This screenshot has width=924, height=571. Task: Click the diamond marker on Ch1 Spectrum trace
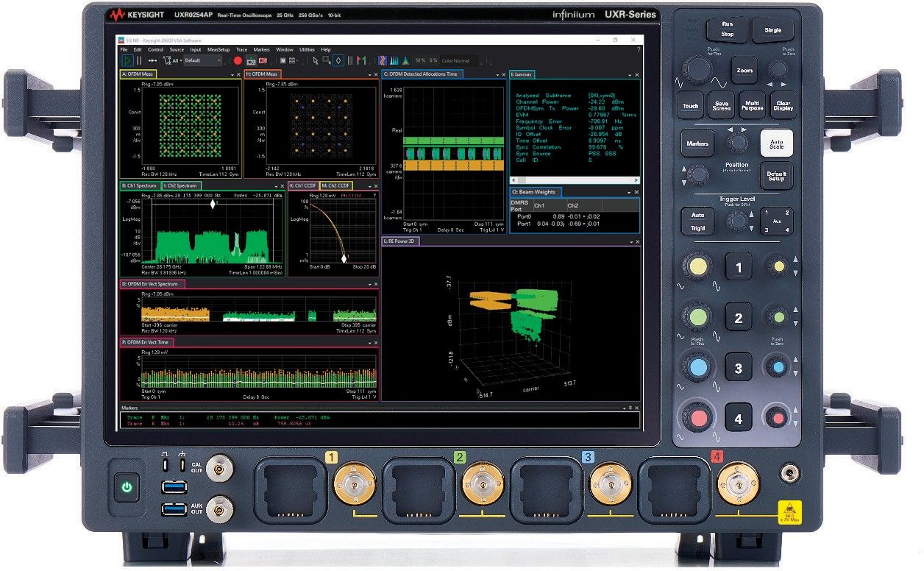point(214,204)
